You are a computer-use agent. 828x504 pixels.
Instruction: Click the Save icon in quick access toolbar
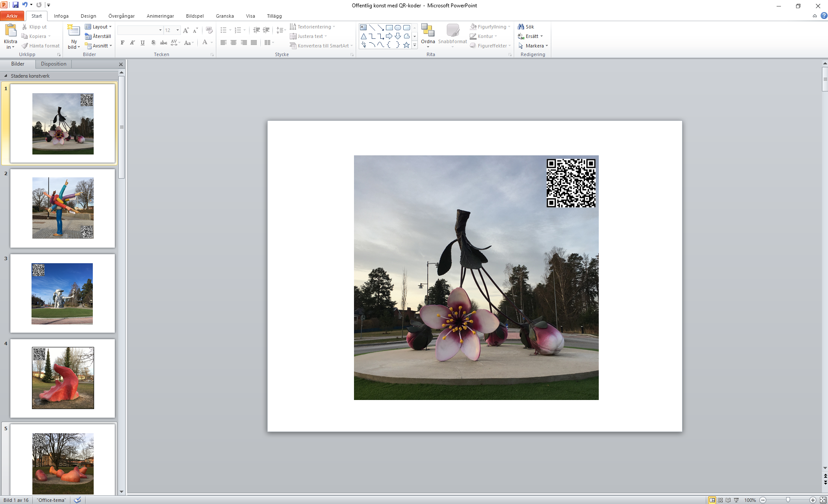(x=16, y=5)
